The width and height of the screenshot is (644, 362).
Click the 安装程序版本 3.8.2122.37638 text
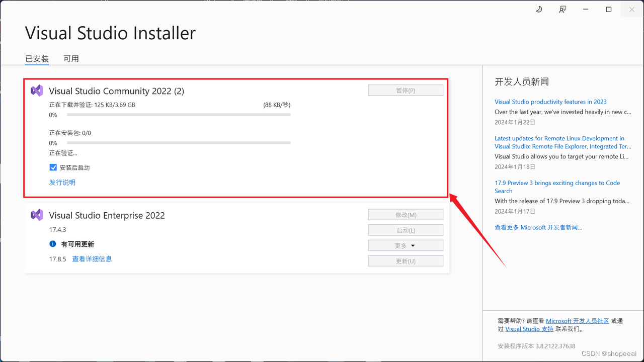tap(536, 346)
